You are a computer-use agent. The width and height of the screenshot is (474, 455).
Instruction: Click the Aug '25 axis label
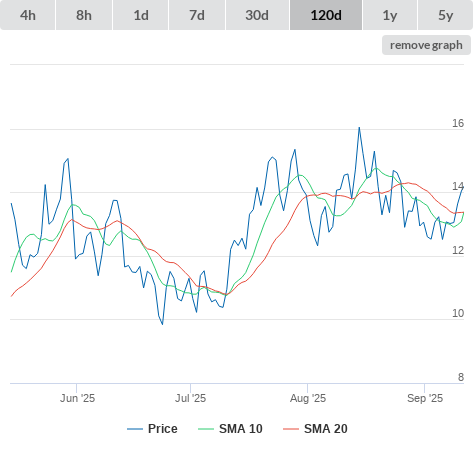[x=308, y=398]
